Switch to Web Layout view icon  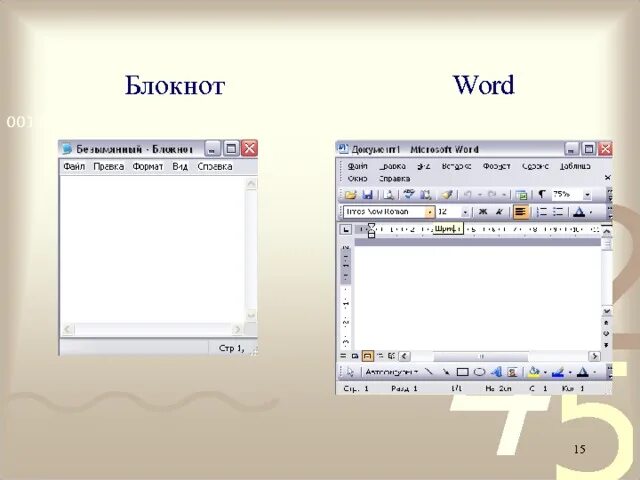pyautogui.click(x=355, y=356)
